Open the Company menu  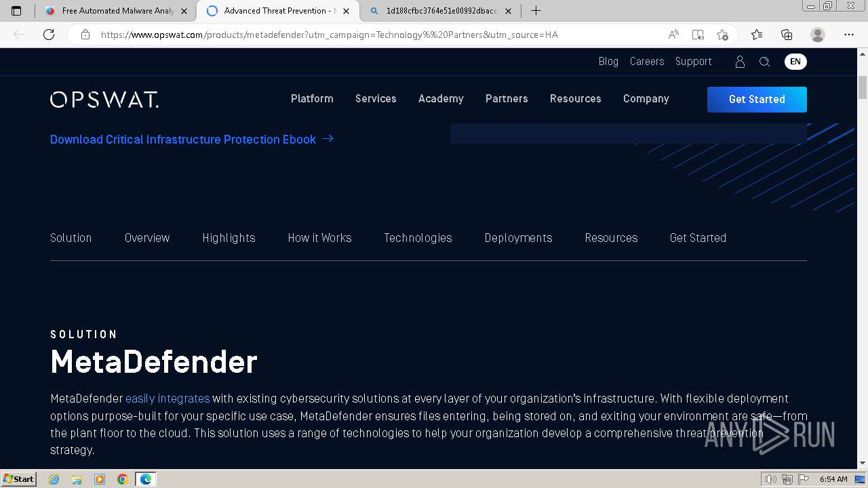point(646,99)
